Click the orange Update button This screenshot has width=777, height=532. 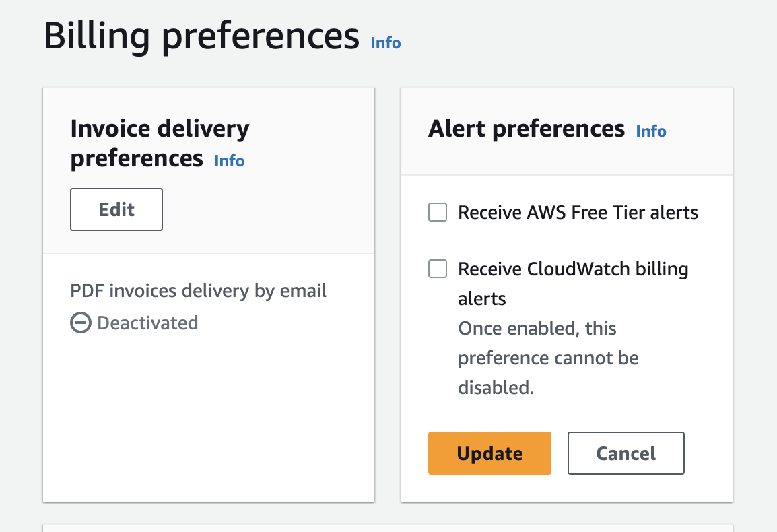pyautogui.click(x=489, y=453)
